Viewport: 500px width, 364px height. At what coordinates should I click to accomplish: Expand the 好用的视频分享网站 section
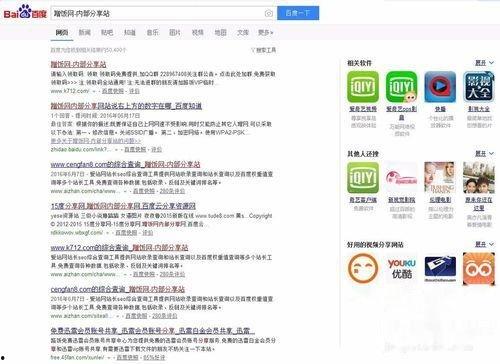click(484, 244)
